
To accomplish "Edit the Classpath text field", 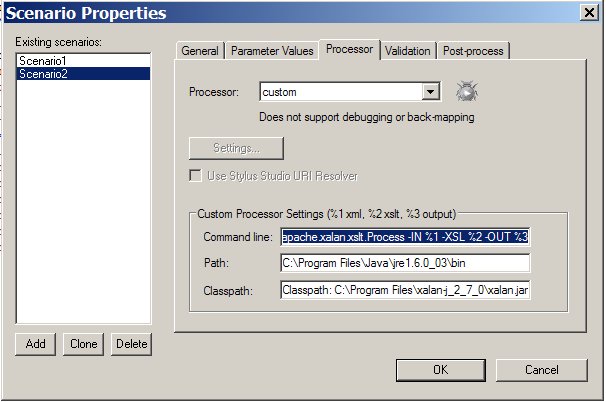I will pyautogui.click(x=404, y=291).
